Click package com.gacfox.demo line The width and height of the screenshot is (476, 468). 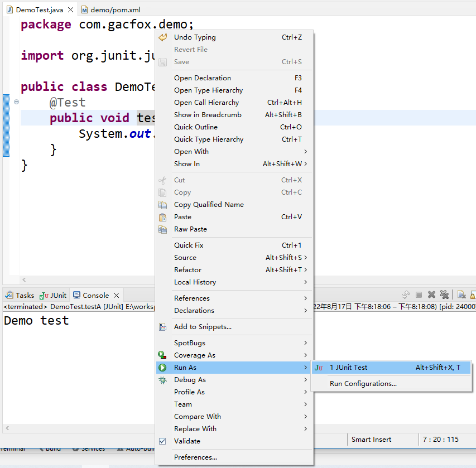tap(107, 25)
